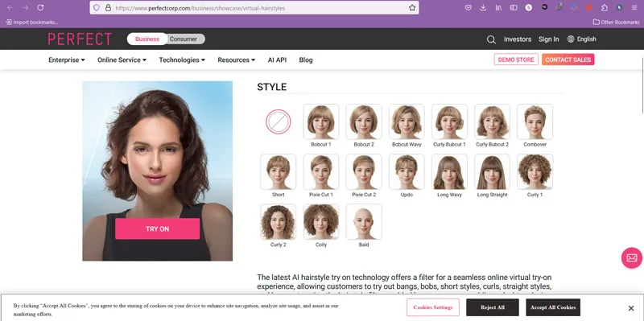The width and height of the screenshot is (644, 321).
Task: Open the pink email chat bubble
Action: coord(632,257)
